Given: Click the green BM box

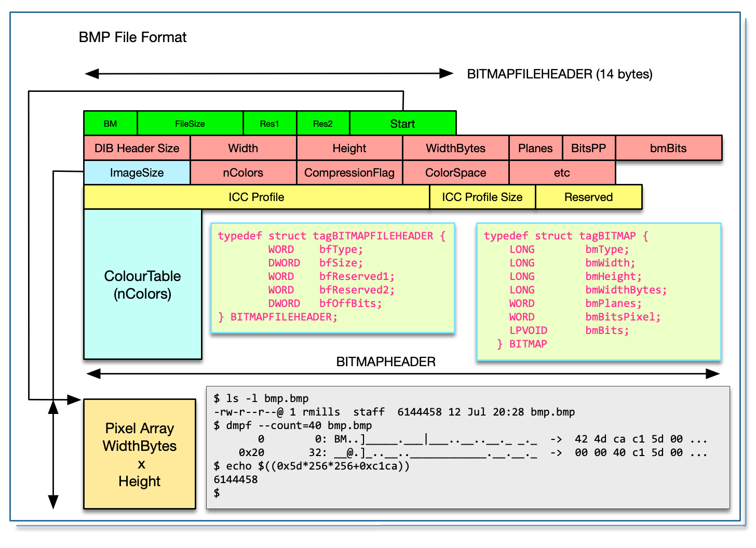Looking at the screenshot, I should (111, 124).
